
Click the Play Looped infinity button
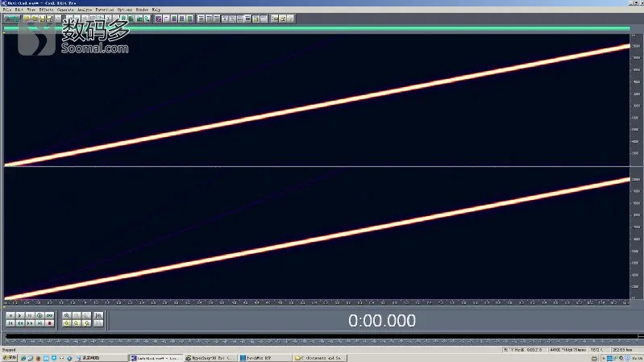[50, 315]
